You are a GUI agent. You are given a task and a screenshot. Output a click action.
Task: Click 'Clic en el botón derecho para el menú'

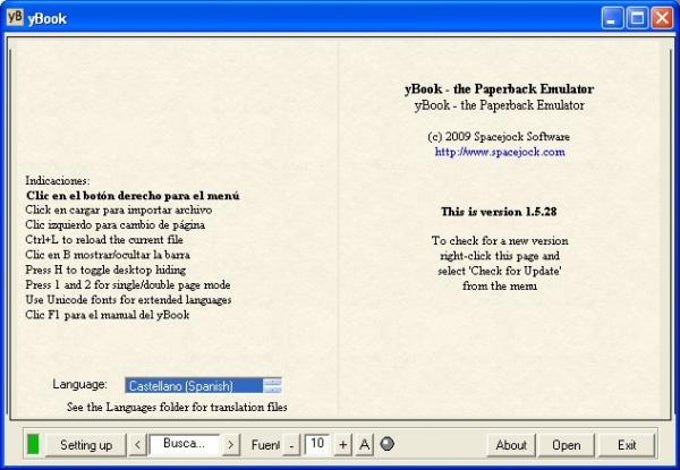point(133,196)
